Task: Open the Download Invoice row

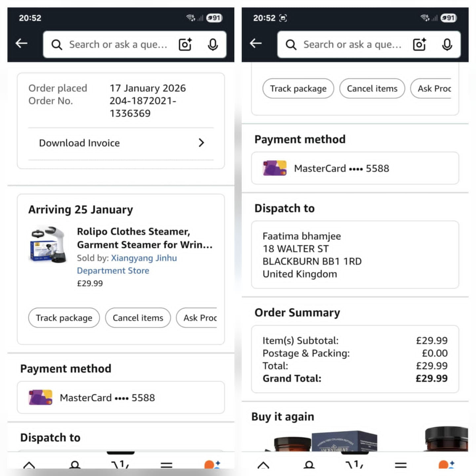Action: coord(121,143)
